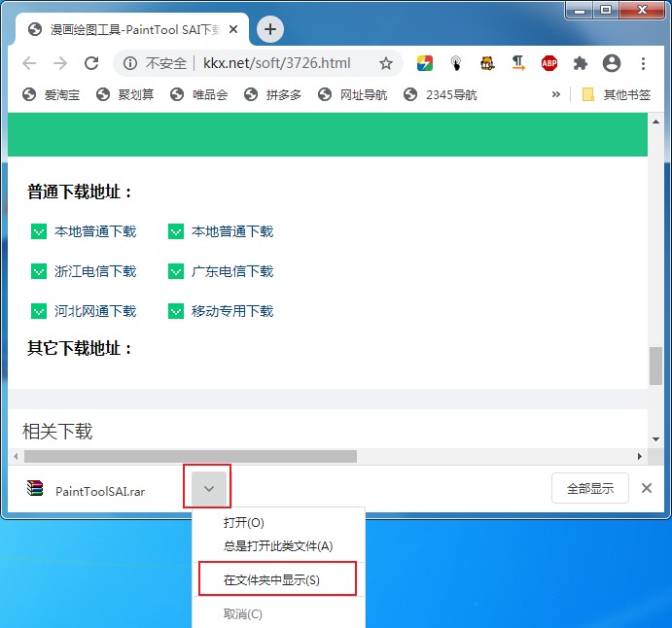The image size is (672, 628).
Task: Select the 漫画绘图工具-PaintTool SAI tab
Action: coord(132,29)
